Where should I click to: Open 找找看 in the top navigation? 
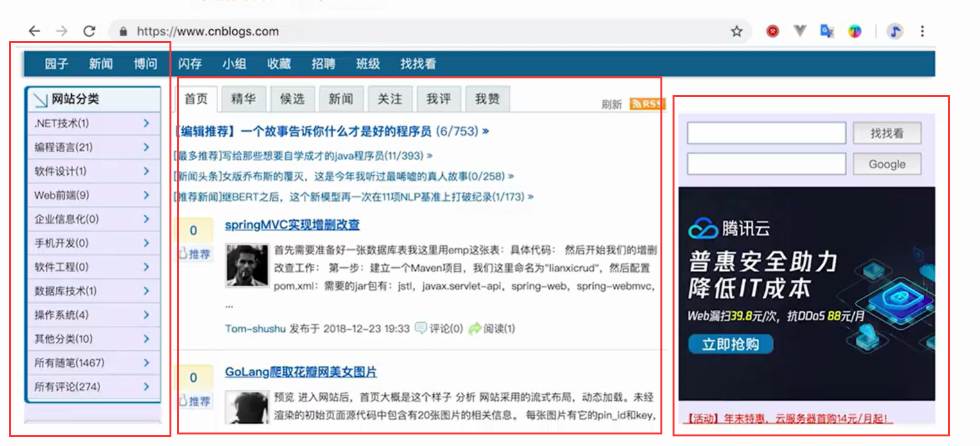(x=418, y=64)
